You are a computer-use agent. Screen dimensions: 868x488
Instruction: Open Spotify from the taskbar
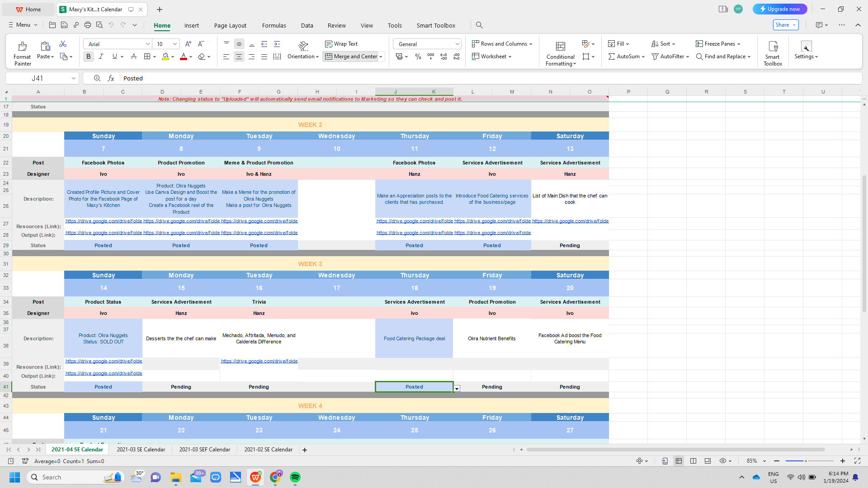[295, 477]
